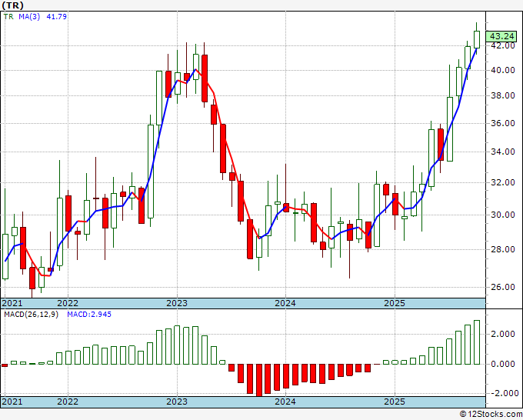Select 2023 on the MACD panel timeline
The height and width of the screenshot is (420, 523).
click(x=177, y=402)
